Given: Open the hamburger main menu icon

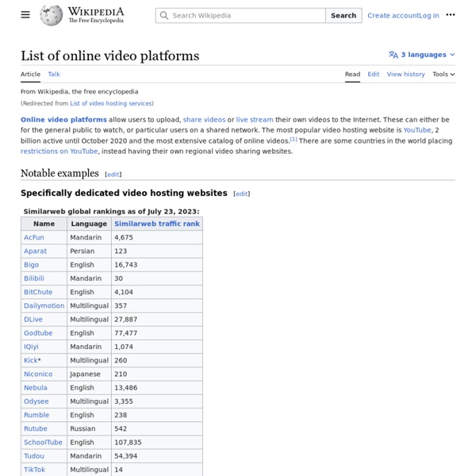Looking at the screenshot, I should point(25,15).
